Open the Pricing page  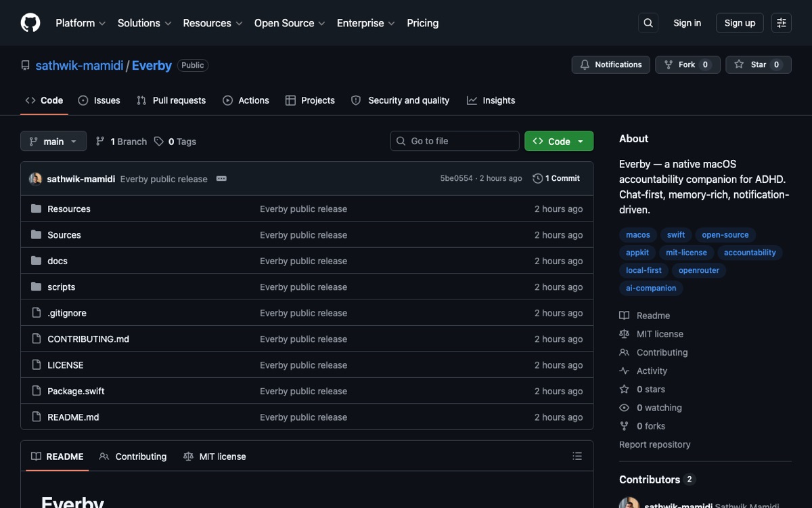pyautogui.click(x=423, y=23)
